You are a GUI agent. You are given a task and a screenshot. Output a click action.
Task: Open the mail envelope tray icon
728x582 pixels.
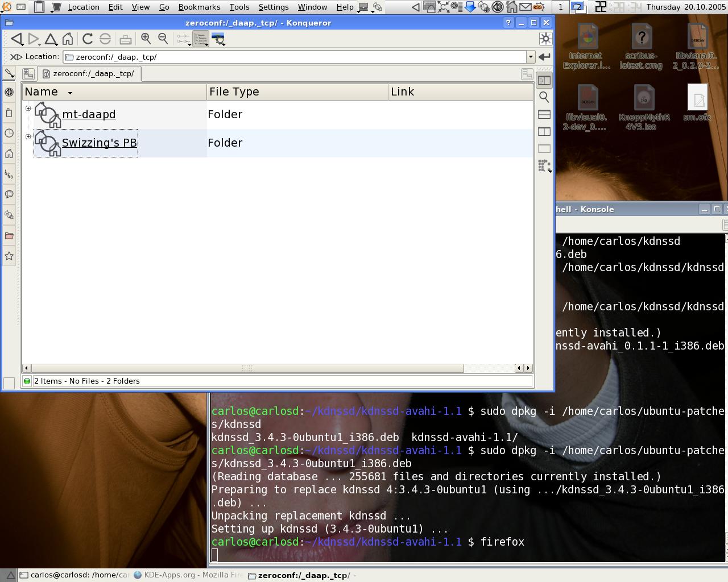(x=526, y=7)
